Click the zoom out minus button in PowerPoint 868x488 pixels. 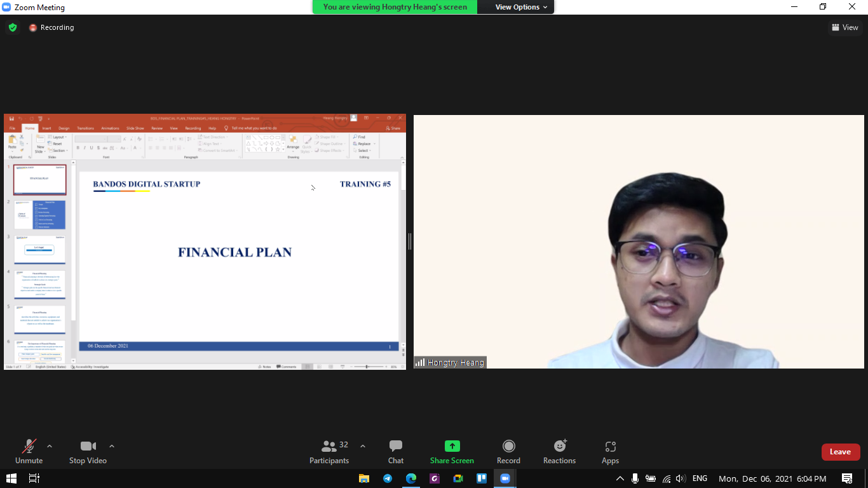coord(351,367)
